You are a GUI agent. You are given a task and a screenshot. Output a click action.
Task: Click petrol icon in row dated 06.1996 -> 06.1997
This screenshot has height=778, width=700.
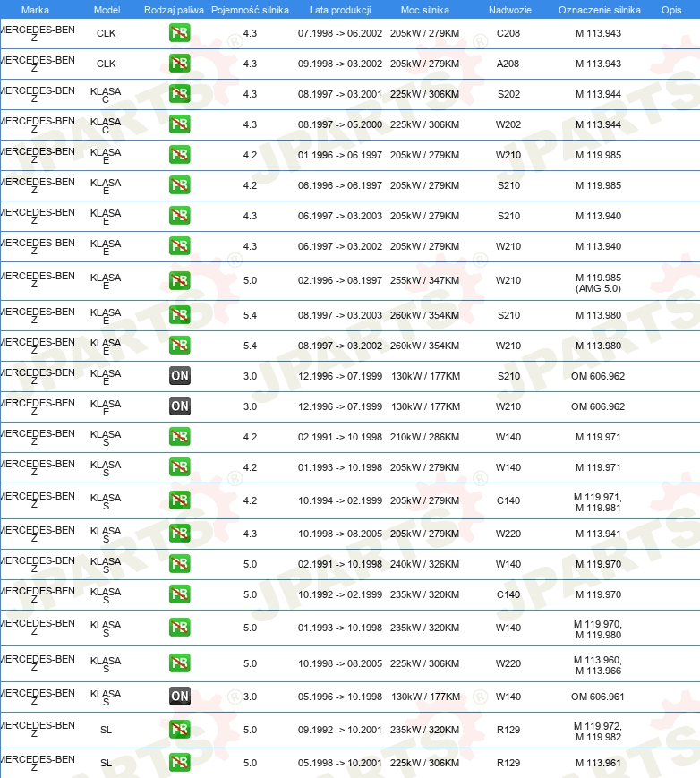(x=180, y=185)
